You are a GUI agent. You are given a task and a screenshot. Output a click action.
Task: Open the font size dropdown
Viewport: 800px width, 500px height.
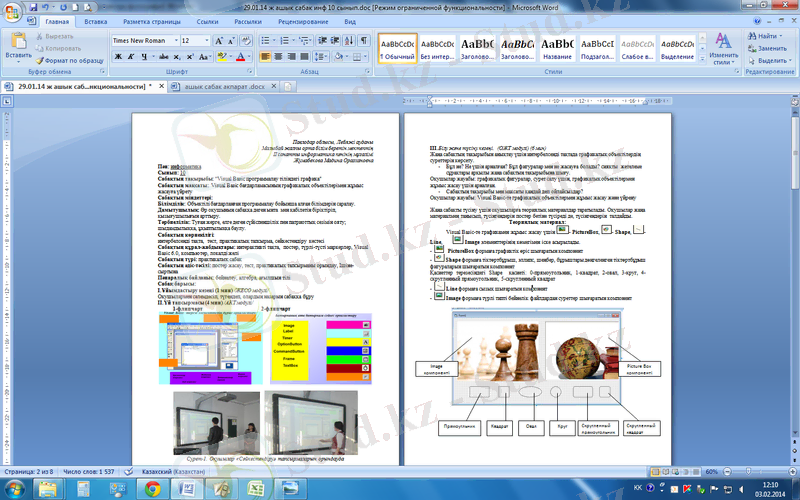[x=206, y=40]
